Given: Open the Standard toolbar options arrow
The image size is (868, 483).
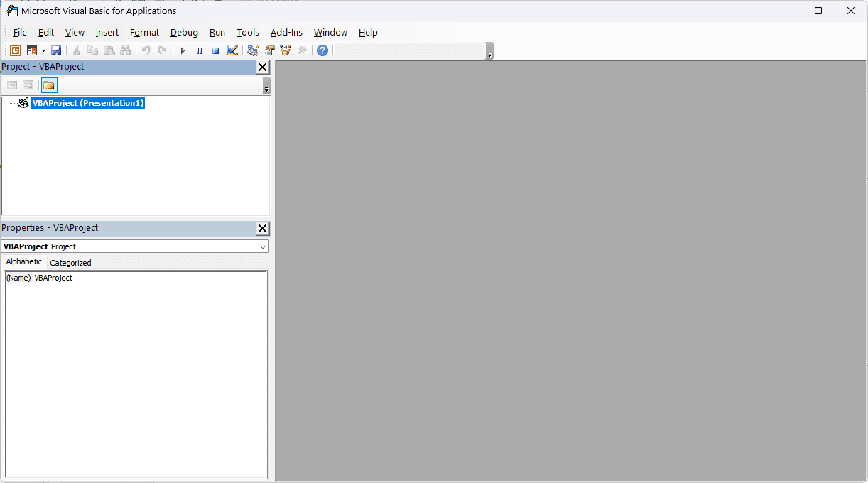Looking at the screenshot, I should click(489, 51).
